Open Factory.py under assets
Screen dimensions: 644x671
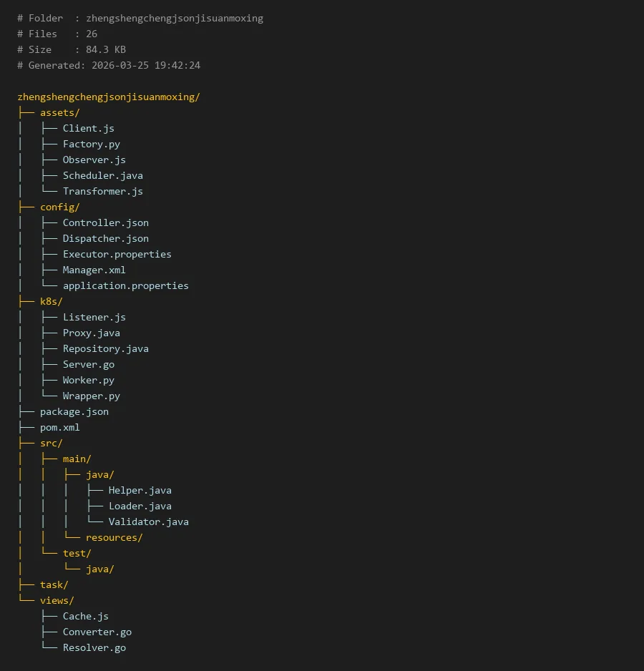point(91,144)
